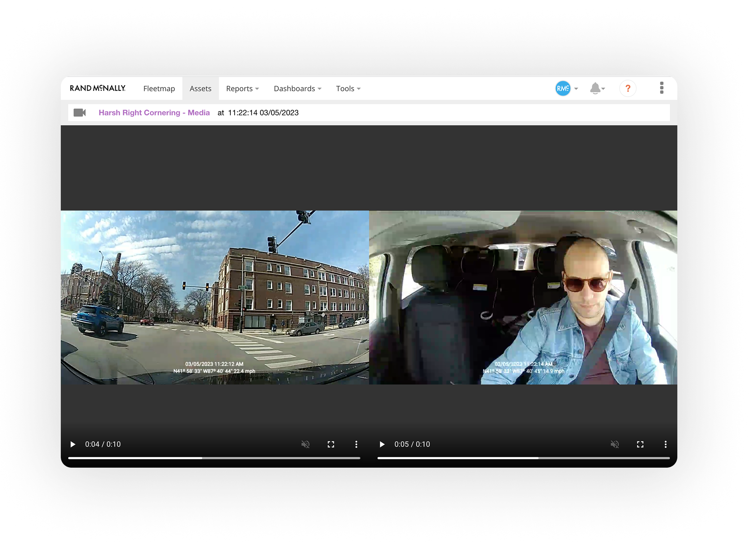Expand the user account dropdown arrow
This screenshot has height=542, width=756.
click(x=576, y=89)
